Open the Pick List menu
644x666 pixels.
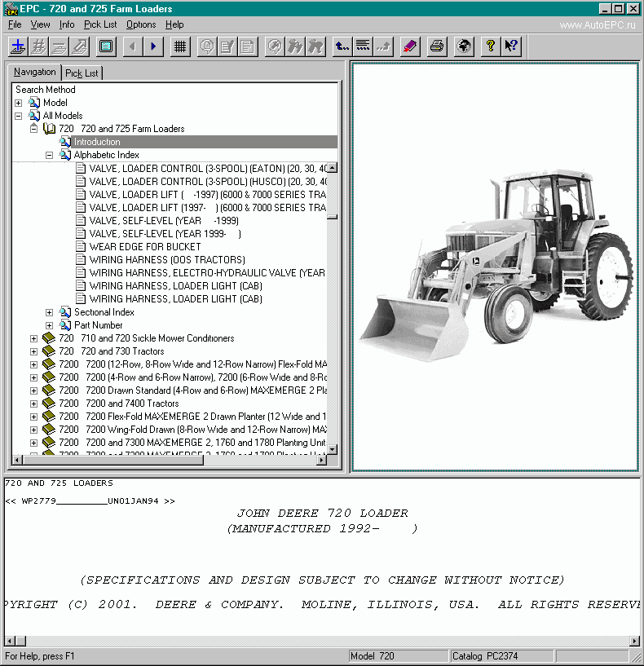point(100,24)
